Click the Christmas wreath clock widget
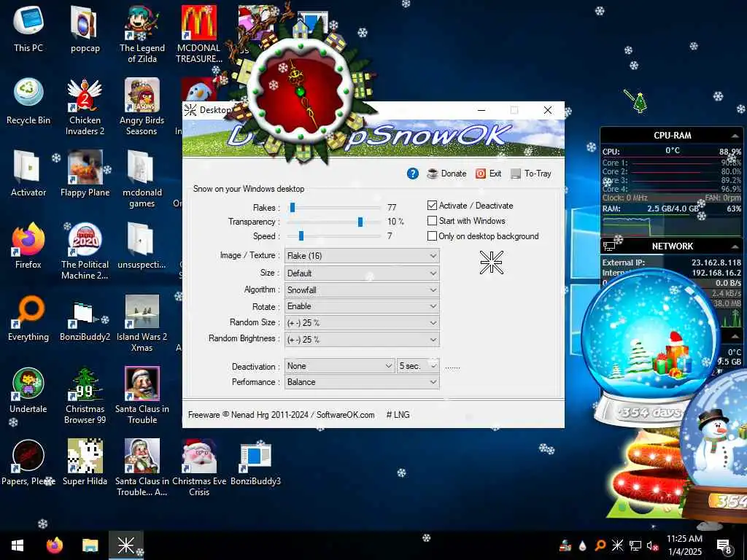 (301, 92)
